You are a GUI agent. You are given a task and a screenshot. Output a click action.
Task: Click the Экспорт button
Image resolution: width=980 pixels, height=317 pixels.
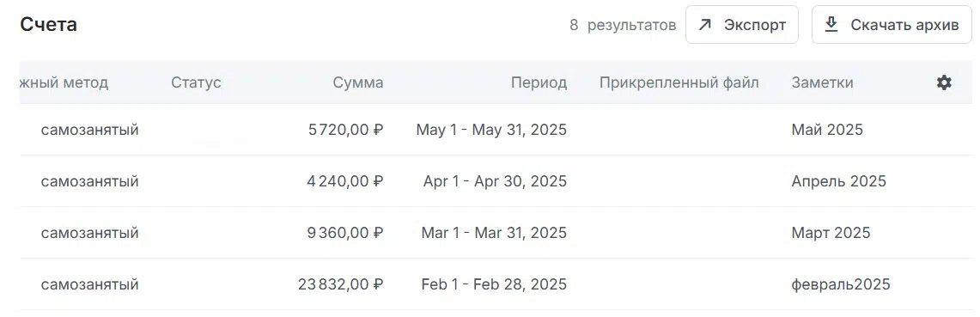pos(742,25)
